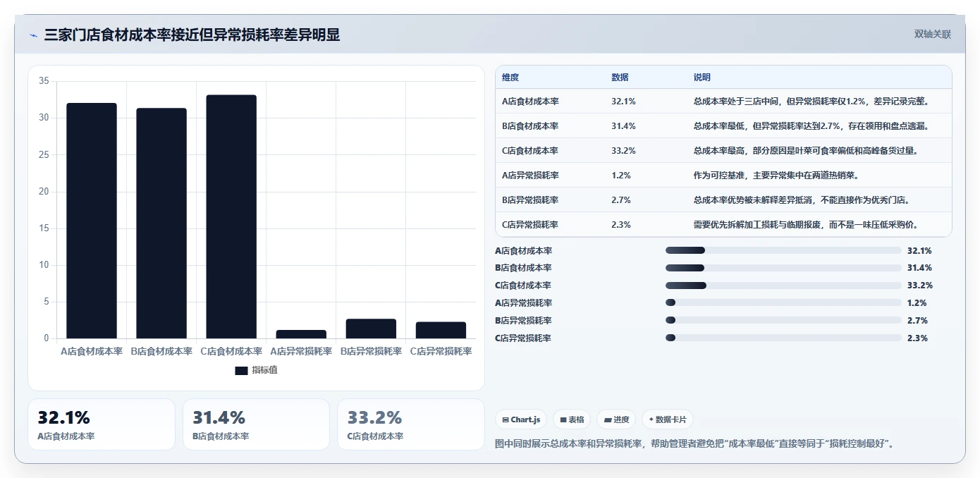Click the A店异常损耗率 bar in chart
Viewport: 980px width, 478px height.
coord(301,334)
